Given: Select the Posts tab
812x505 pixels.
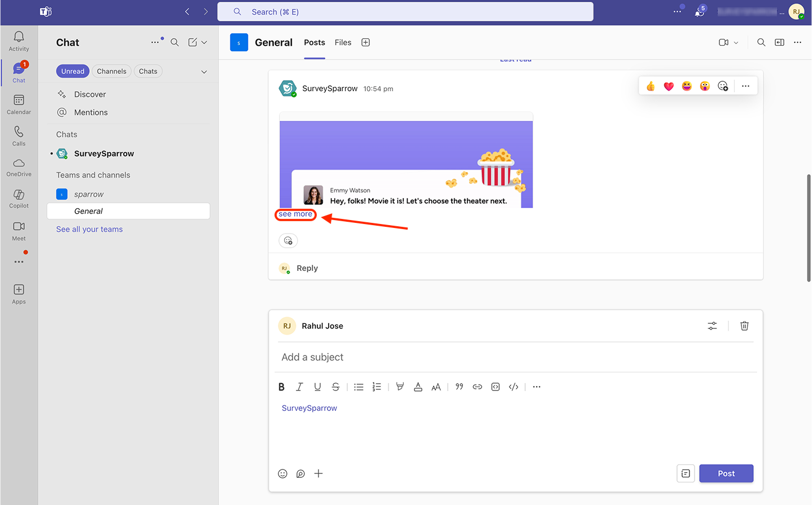Looking at the screenshot, I should pyautogui.click(x=315, y=42).
